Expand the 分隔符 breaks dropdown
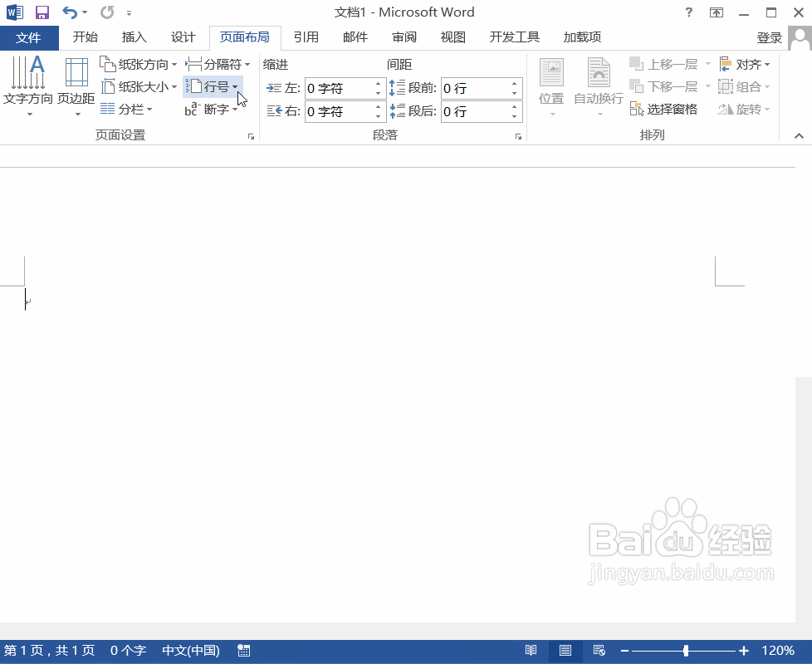 (x=218, y=64)
